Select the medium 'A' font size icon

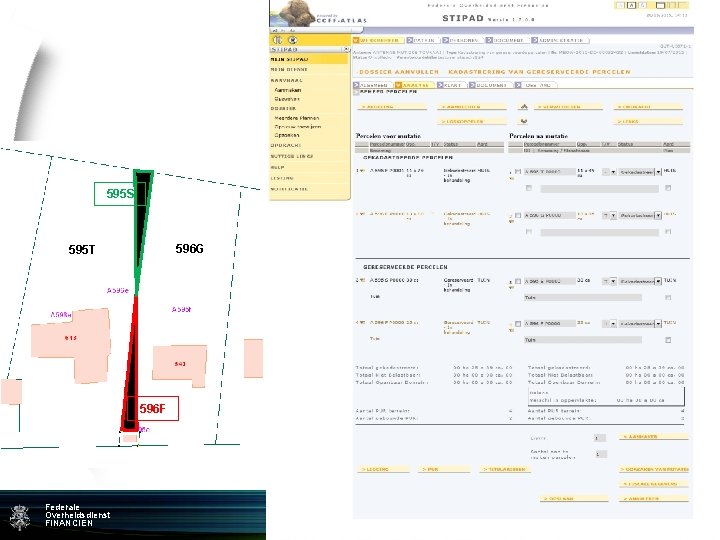631,5
